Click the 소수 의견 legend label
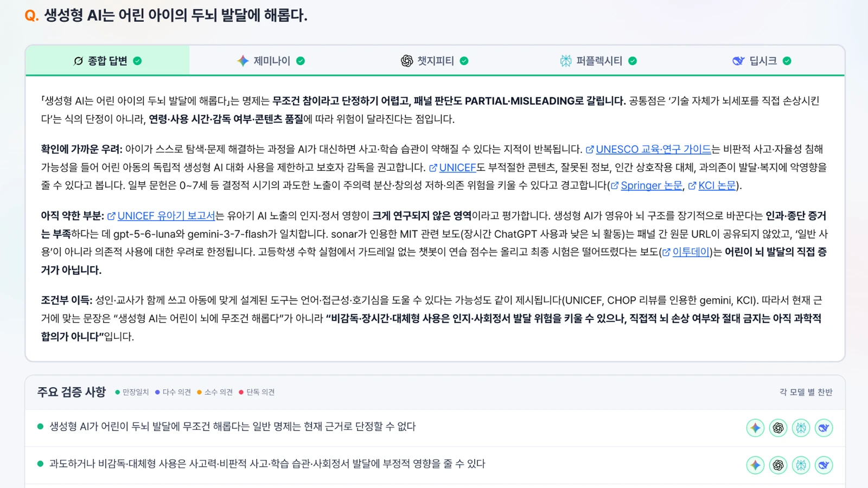Screen dimensions: 868x488 pos(218,392)
